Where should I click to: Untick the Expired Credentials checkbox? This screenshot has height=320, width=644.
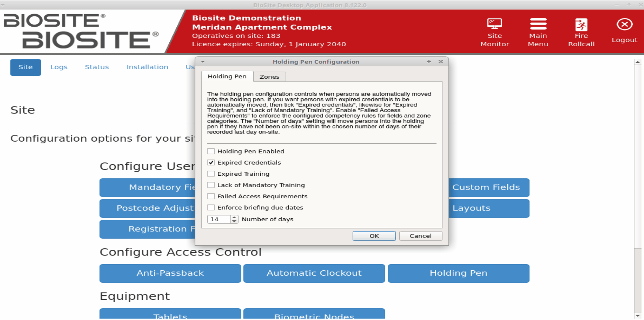tap(211, 163)
